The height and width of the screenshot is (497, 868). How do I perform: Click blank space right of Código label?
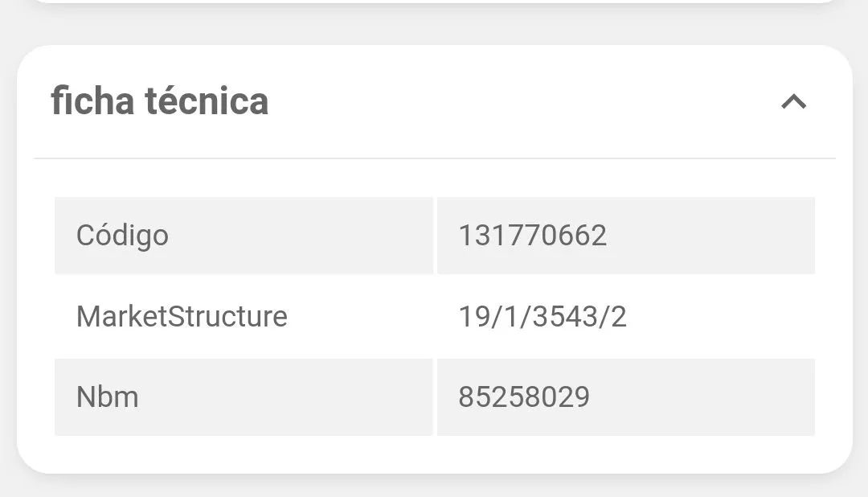(x=305, y=236)
